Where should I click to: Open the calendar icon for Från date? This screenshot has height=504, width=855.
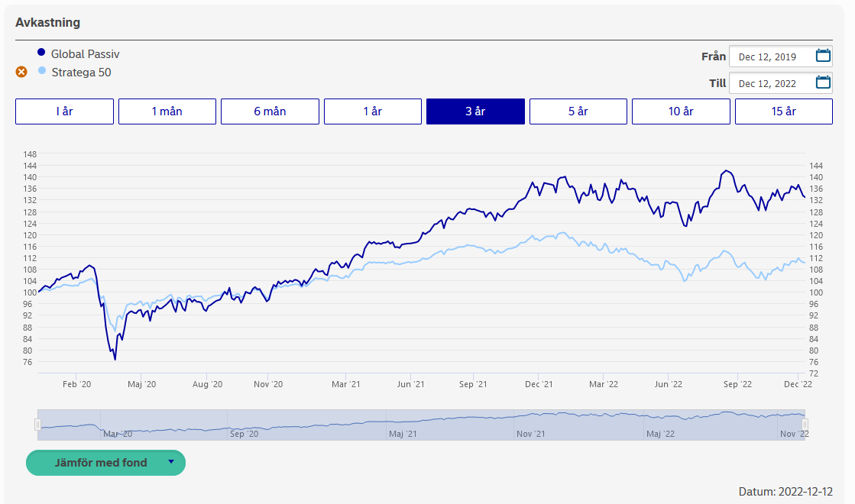coord(823,56)
